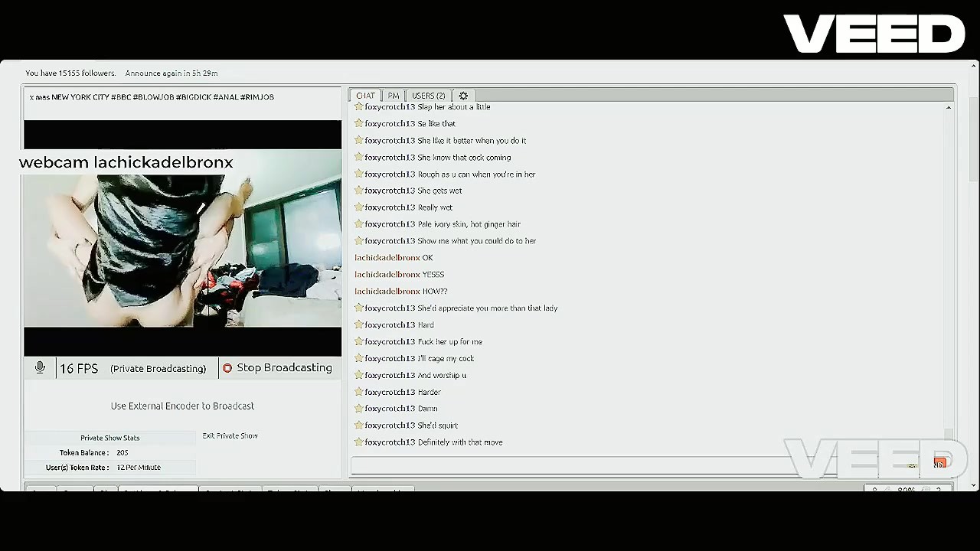Click the Private Show Stats header
Screen dimensions: 980x551
click(x=110, y=438)
